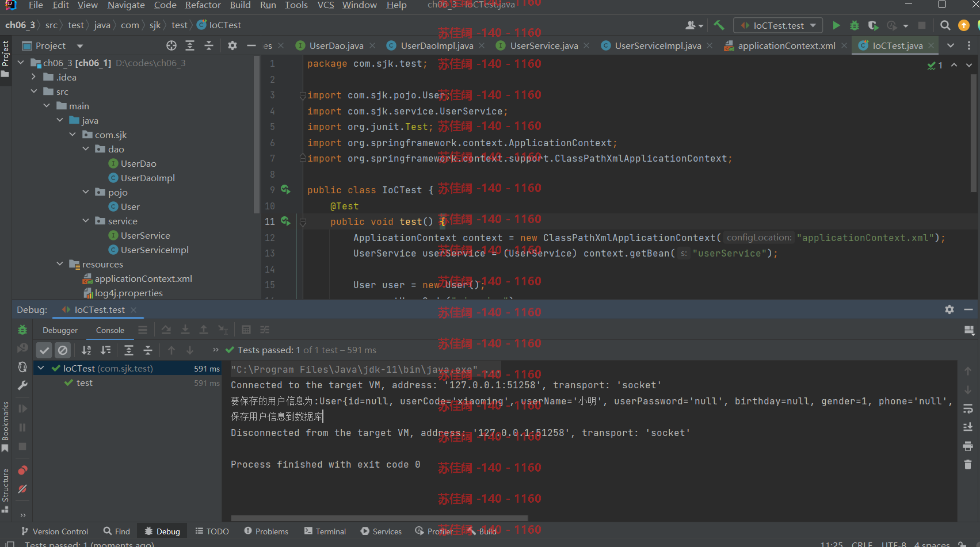This screenshot has width=980, height=547.
Task: Expand all test results icon
Action: [x=129, y=350]
